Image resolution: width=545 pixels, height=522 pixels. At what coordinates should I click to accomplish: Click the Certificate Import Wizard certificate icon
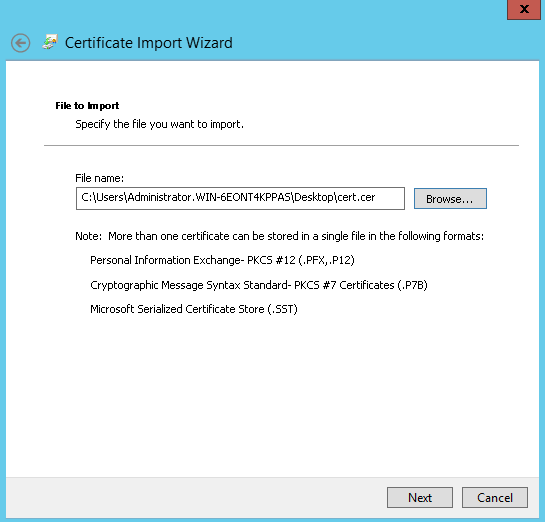[x=50, y=42]
